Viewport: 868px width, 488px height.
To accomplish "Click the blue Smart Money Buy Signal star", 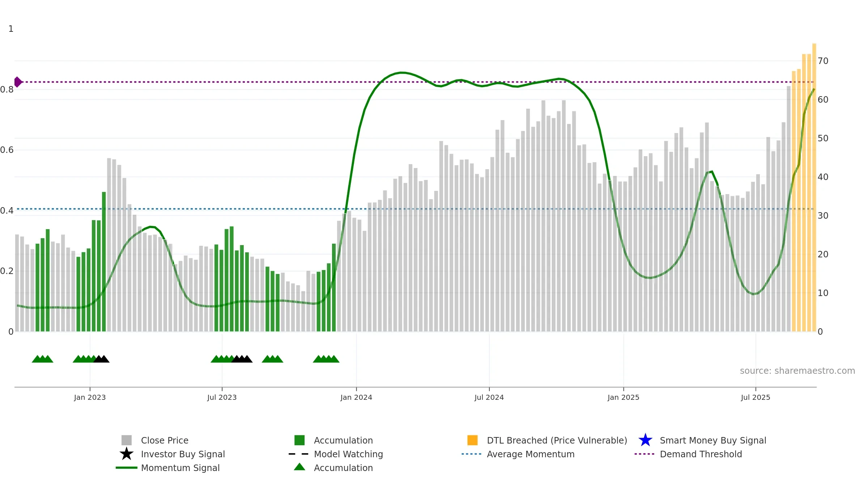I will 645,440.
